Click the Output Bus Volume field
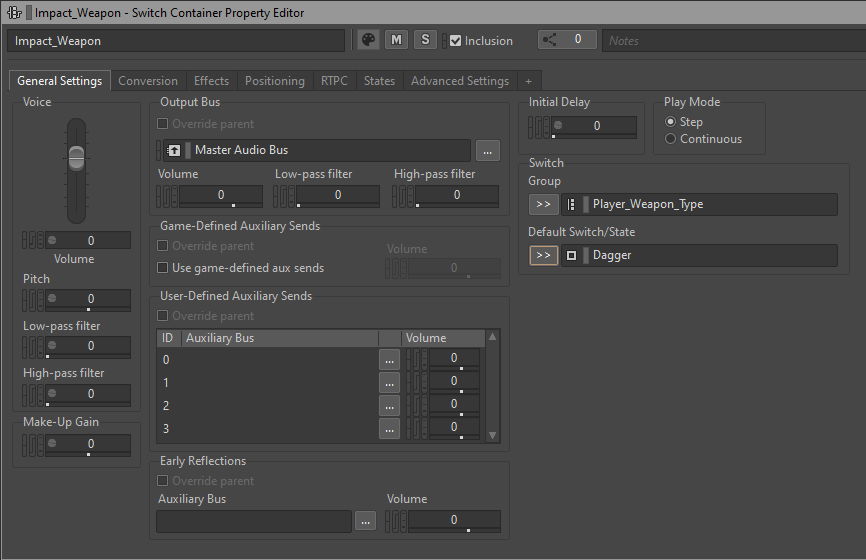This screenshot has width=866, height=560. point(221,195)
